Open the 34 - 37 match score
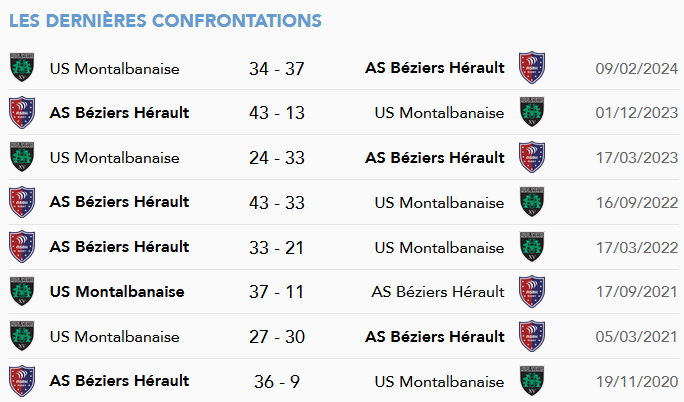 tap(277, 68)
